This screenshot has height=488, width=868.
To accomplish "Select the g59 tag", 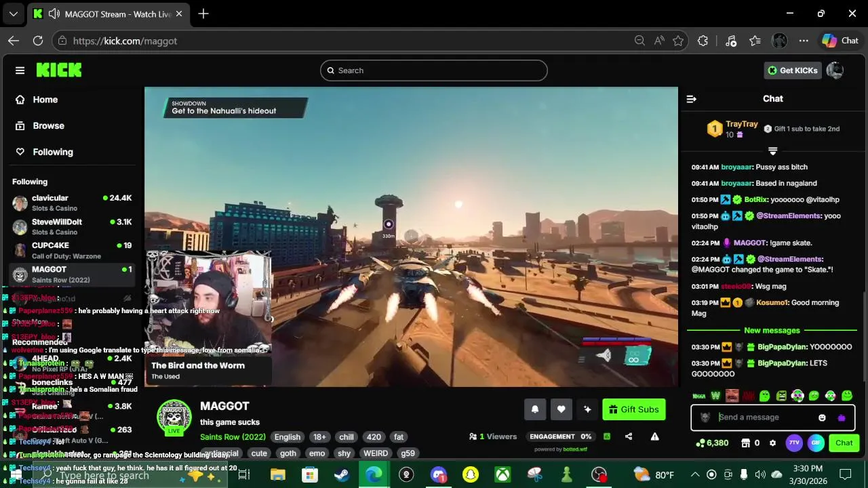I will [x=408, y=453].
